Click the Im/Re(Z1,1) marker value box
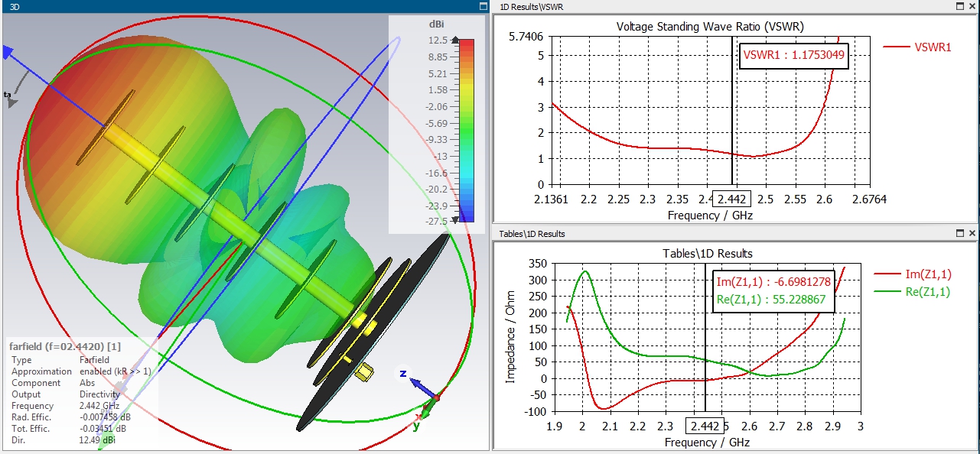 (x=770, y=290)
